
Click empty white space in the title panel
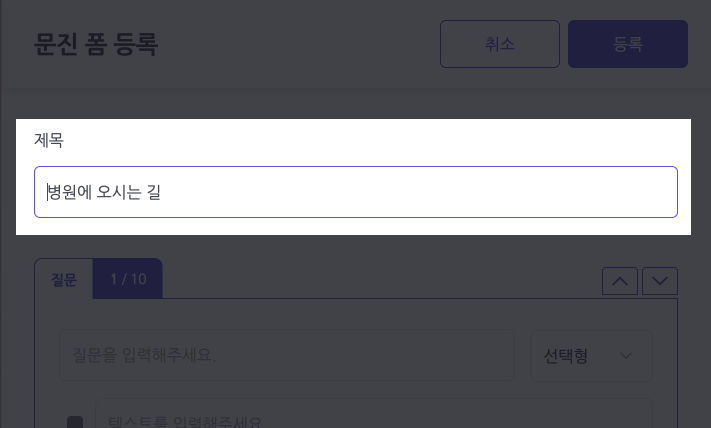tap(363, 143)
